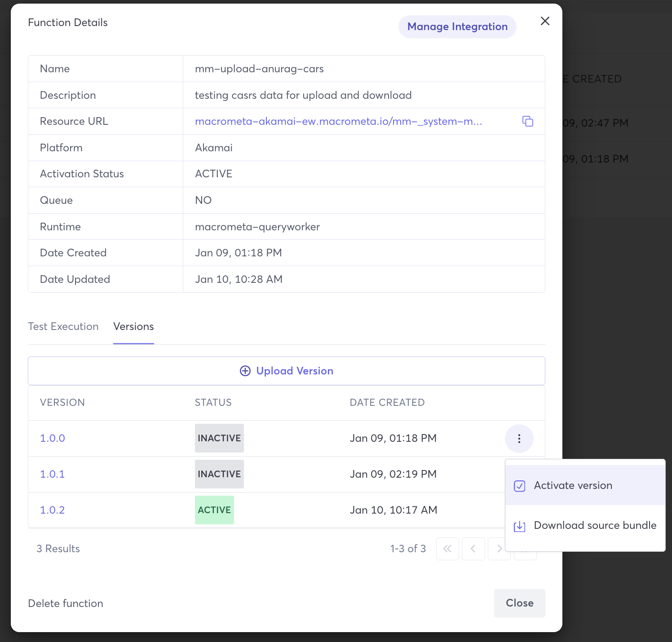
Task: Go to the previous page of versions
Action: (473, 549)
